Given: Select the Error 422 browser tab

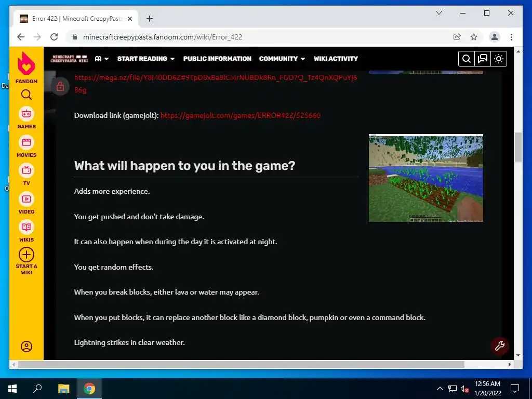Looking at the screenshot, I should pyautogui.click(x=76, y=19).
